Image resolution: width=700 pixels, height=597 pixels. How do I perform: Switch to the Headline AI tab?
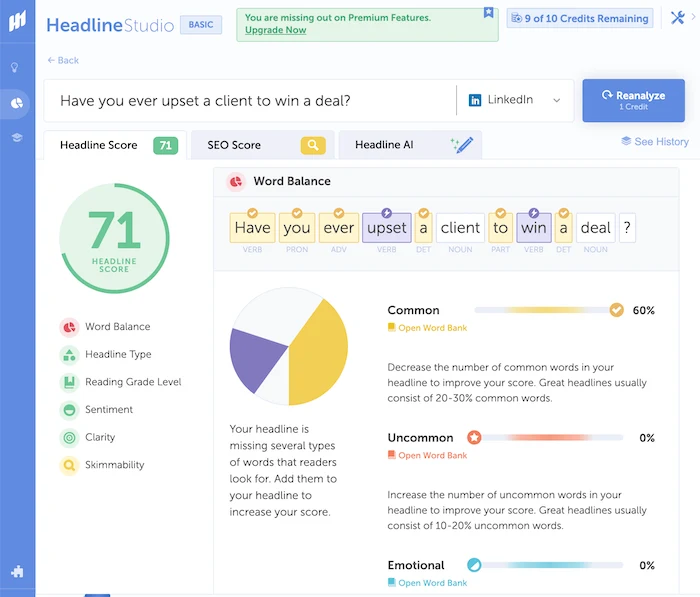(409, 145)
